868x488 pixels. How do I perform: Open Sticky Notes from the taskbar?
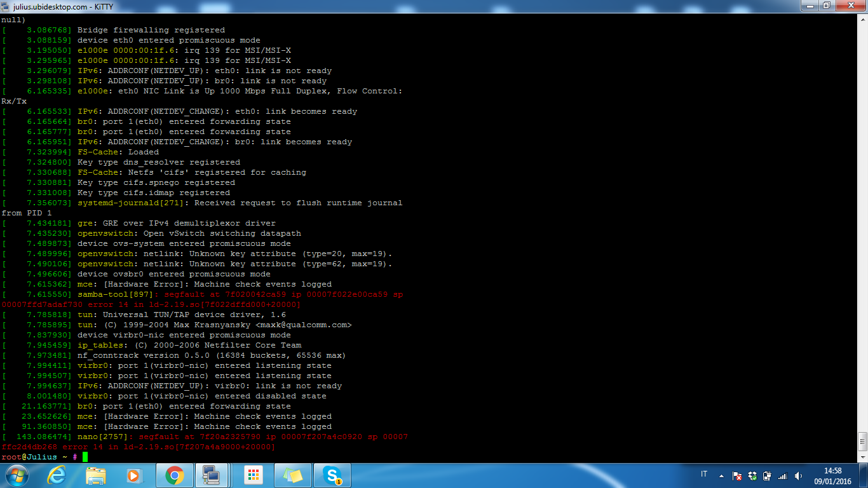pos(293,475)
